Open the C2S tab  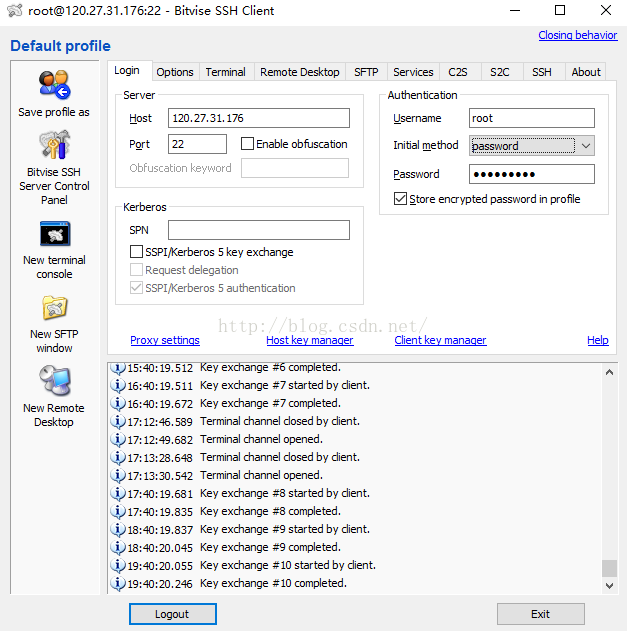point(458,72)
